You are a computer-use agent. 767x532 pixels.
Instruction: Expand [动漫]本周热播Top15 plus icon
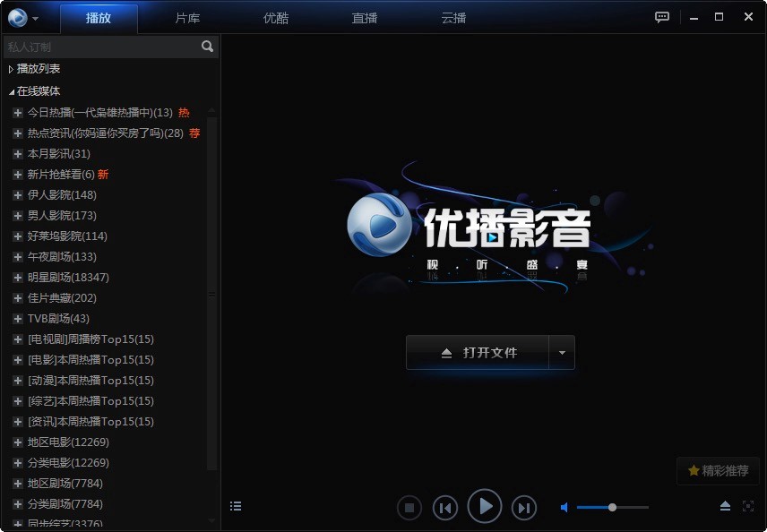18,381
